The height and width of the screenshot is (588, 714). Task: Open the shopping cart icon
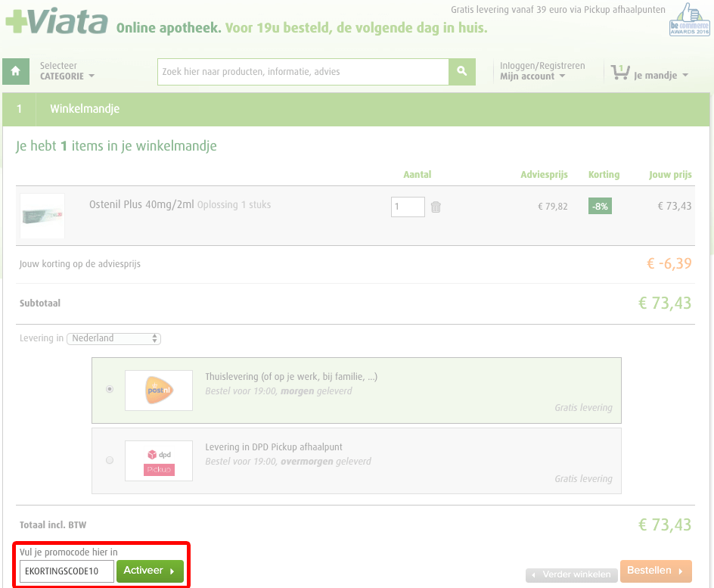click(620, 72)
